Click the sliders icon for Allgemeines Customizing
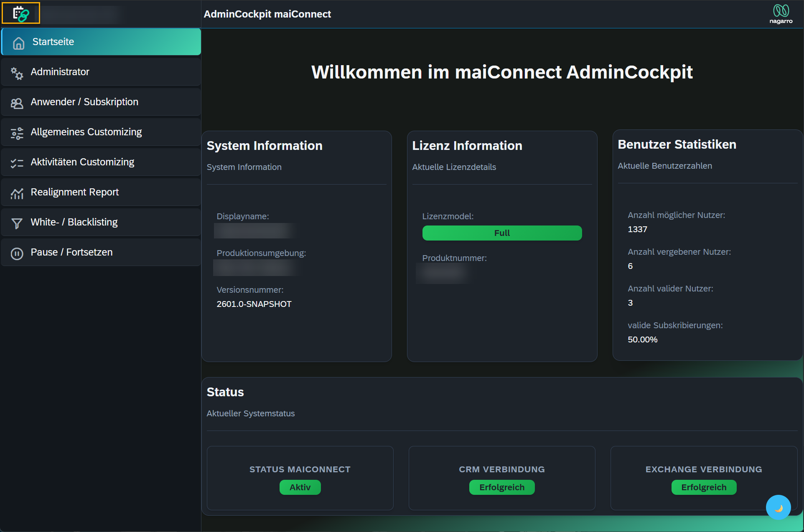Screen dimensions: 804x532 17,133
